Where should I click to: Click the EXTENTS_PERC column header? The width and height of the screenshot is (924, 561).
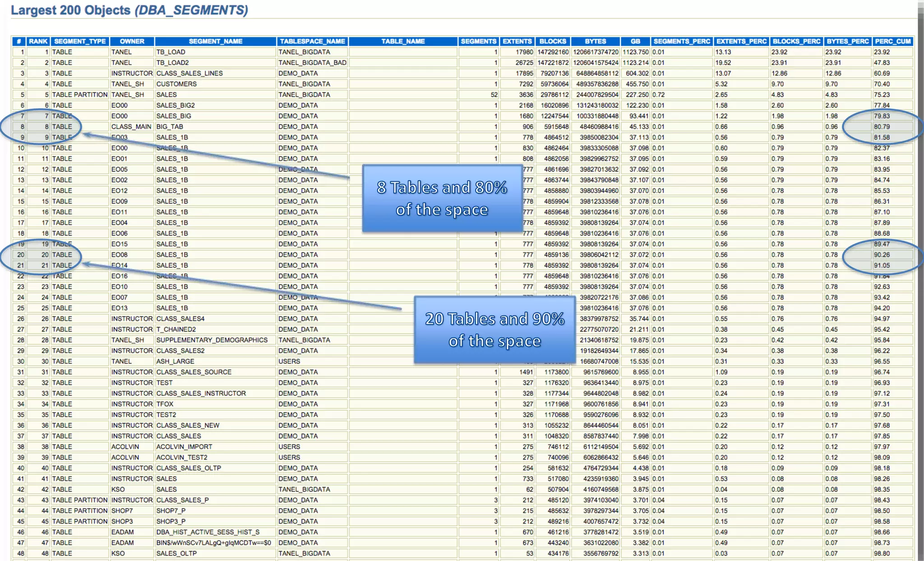(x=741, y=41)
